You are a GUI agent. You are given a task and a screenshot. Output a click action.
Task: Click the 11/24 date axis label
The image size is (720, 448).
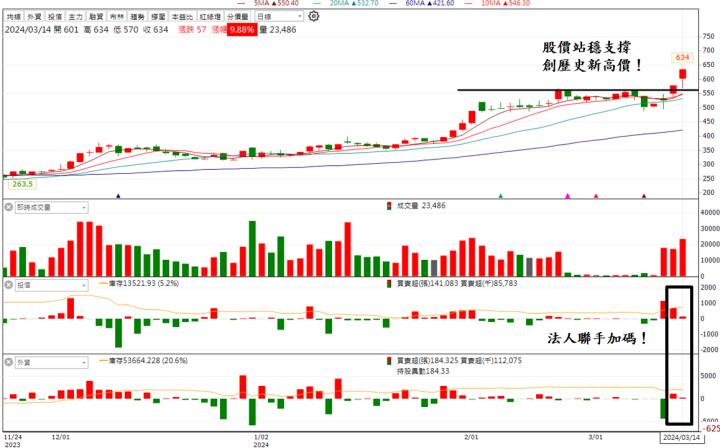pyautogui.click(x=12, y=437)
